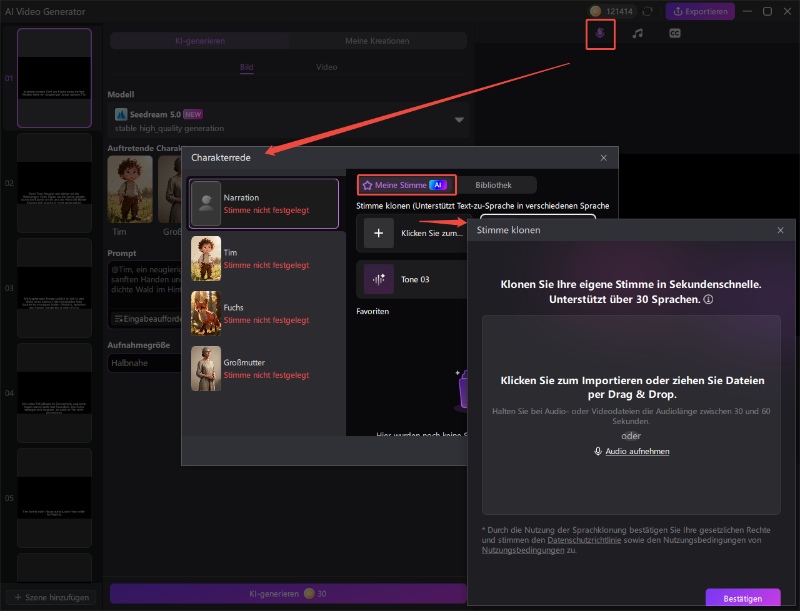Expand the Seedream 5.0 model dropdown
Screen dimensions: 800x611
[x=460, y=120]
